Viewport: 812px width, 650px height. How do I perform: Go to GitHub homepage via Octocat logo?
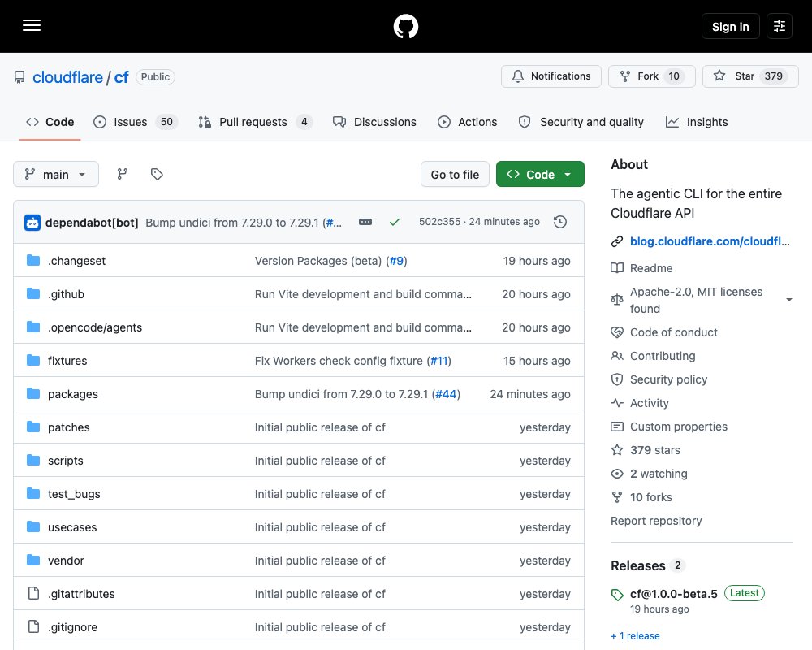(x=405, y=26)
